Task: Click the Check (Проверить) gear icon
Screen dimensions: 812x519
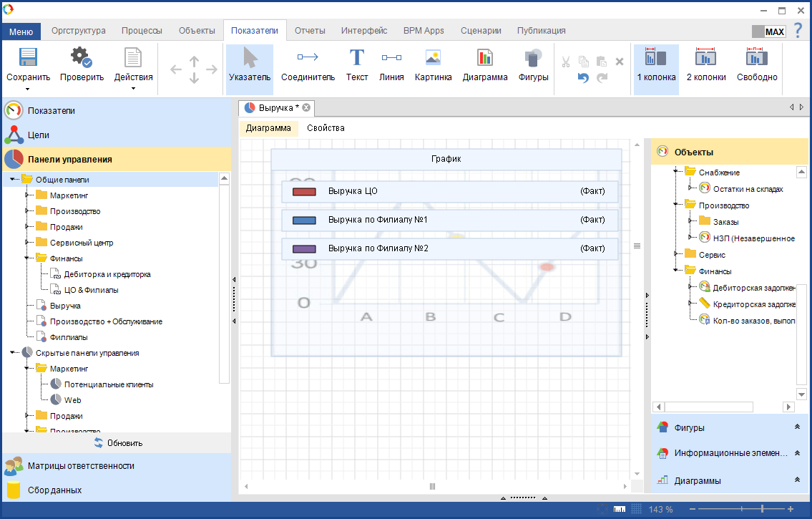Action: [x=81, y=59]
